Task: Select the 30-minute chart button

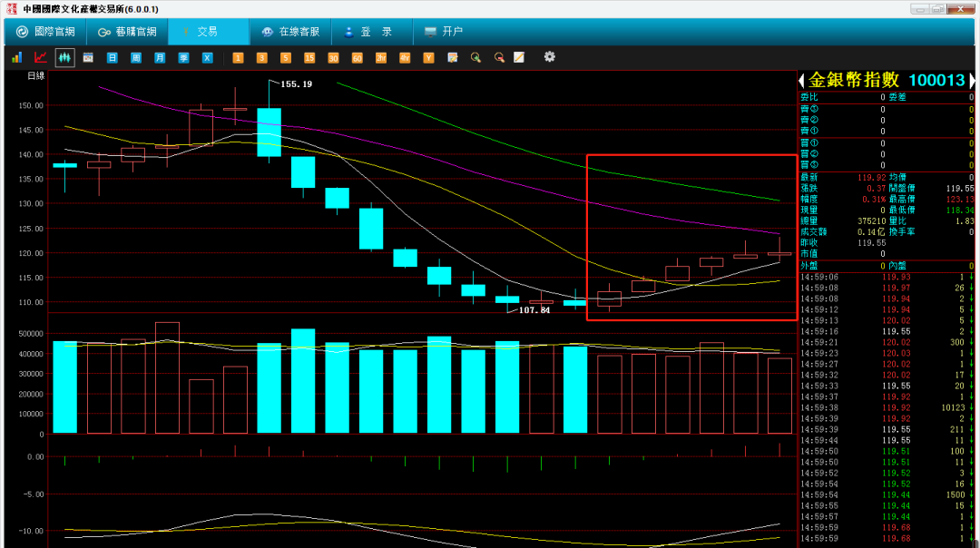Action: click(x=332, y=57)
